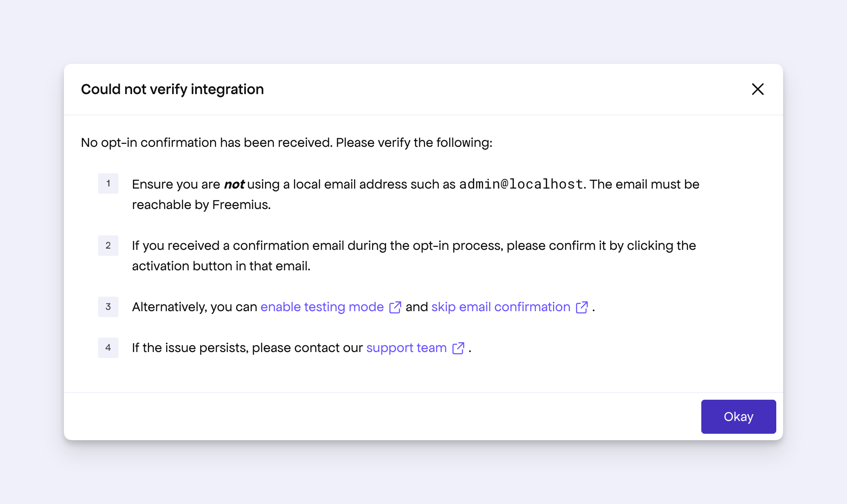Open the support team link

406,348
